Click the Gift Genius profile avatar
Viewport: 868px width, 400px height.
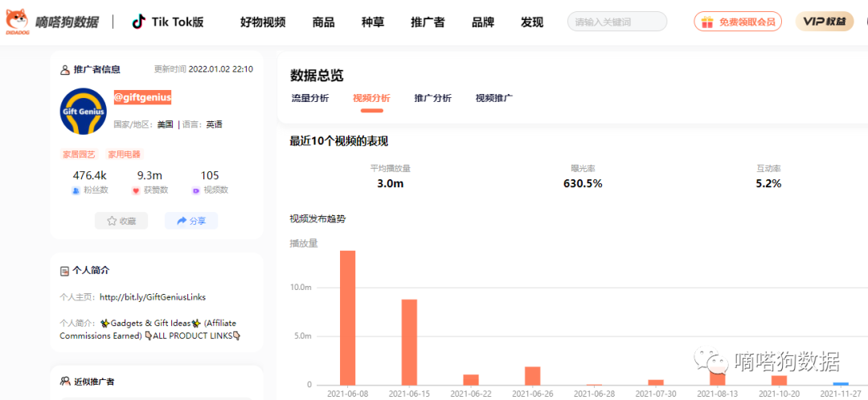[84, 112]
